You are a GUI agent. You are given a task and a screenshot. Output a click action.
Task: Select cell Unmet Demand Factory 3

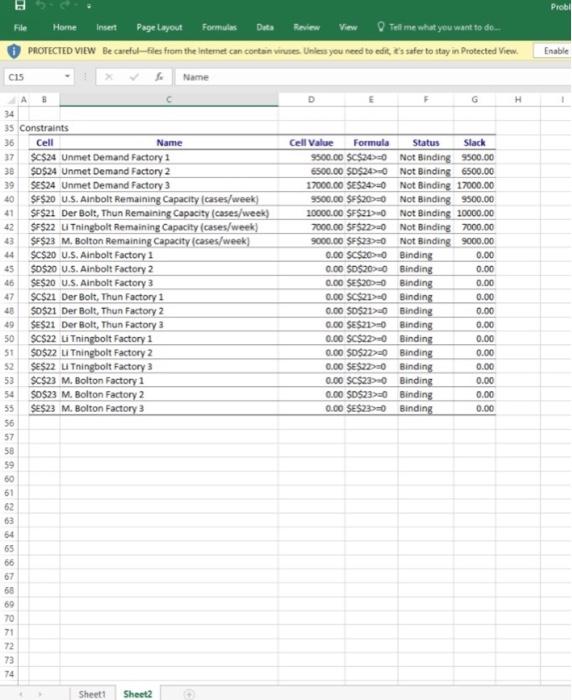coord(169,185)
